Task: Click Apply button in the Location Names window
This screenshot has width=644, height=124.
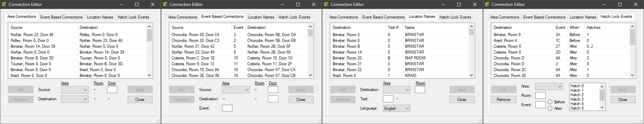Action: coord(462,90)
